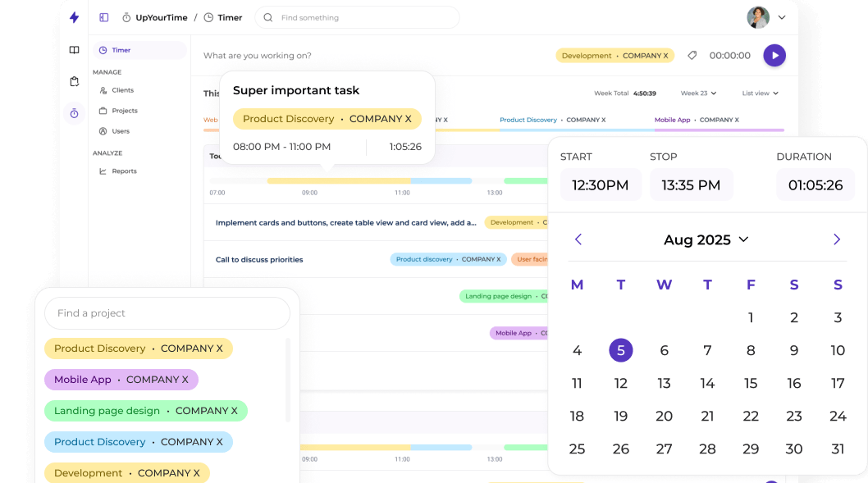
Task: Open Projects in the sidebar
Action: [x=118, y=111]
